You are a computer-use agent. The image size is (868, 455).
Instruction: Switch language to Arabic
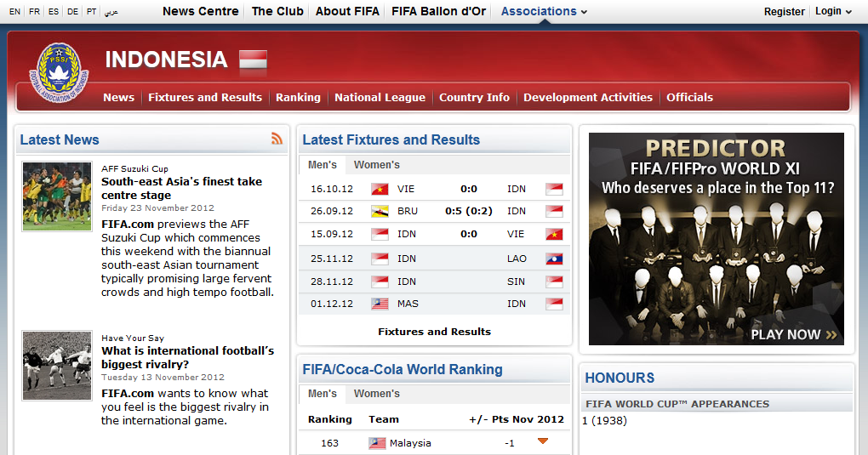(x=111, y=12)
